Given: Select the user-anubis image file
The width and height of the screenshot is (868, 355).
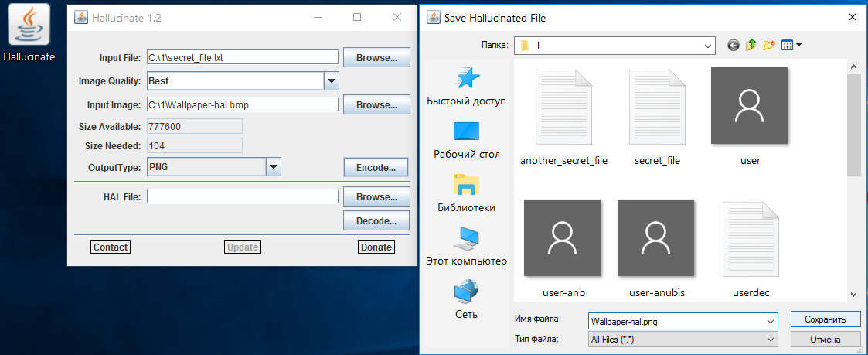Looking at the screenshot, I should point(656,247).
